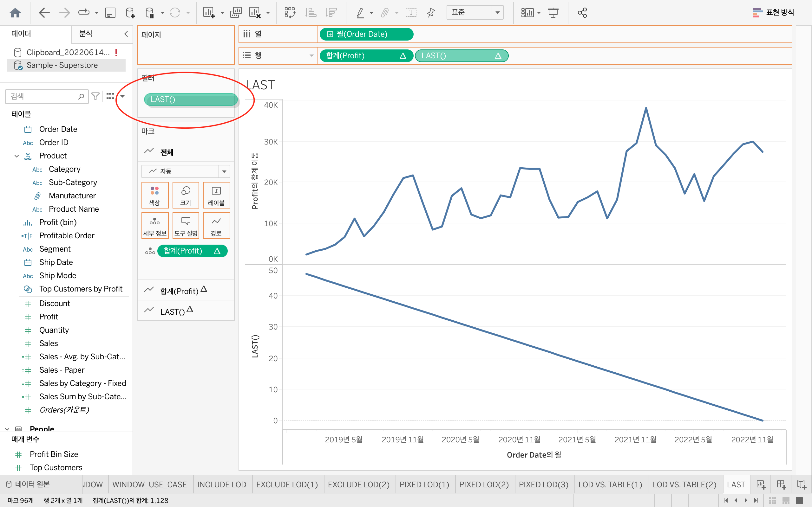
Task: Collapse the data side pane
Action: 126,34
